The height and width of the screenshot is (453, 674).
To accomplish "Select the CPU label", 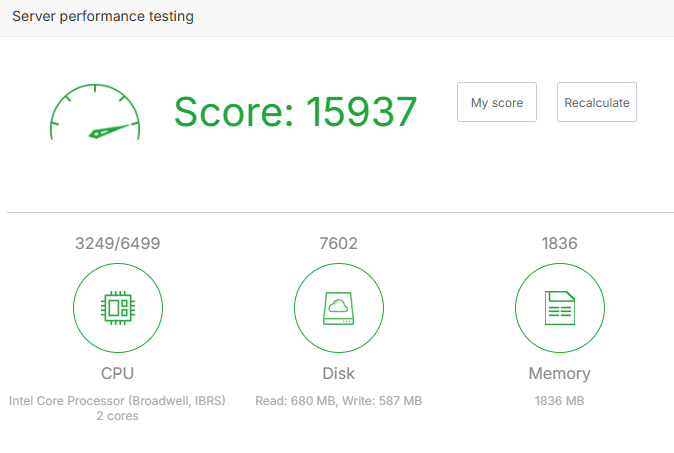I will click(x=118, y=374).
